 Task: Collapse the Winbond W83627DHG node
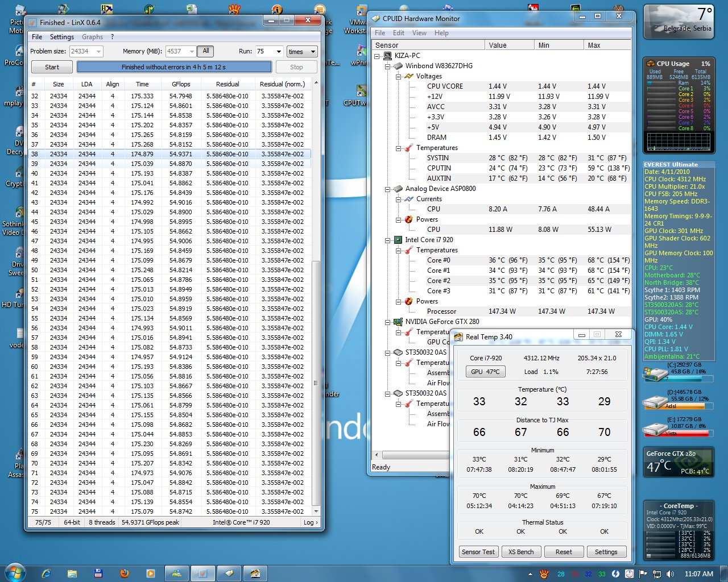[388, 66]
